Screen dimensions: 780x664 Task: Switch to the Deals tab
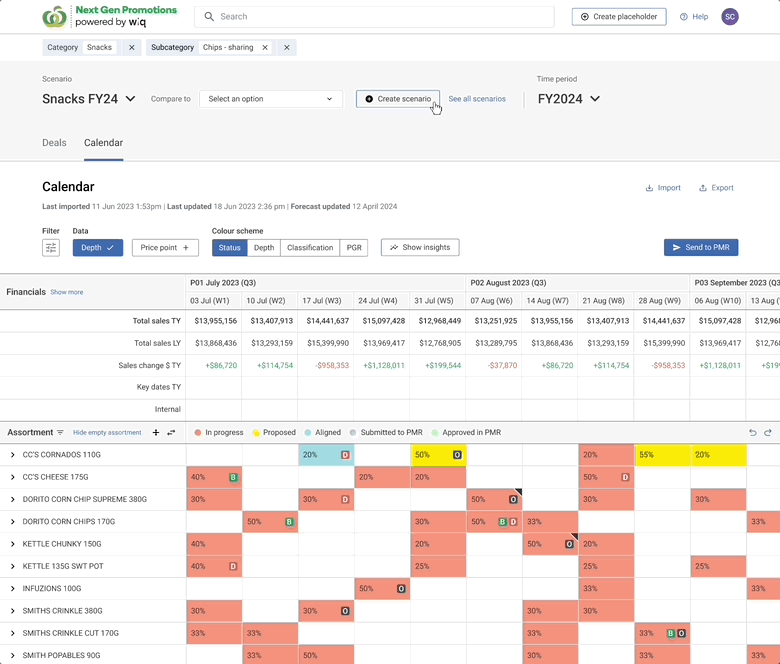coord(54,143)
